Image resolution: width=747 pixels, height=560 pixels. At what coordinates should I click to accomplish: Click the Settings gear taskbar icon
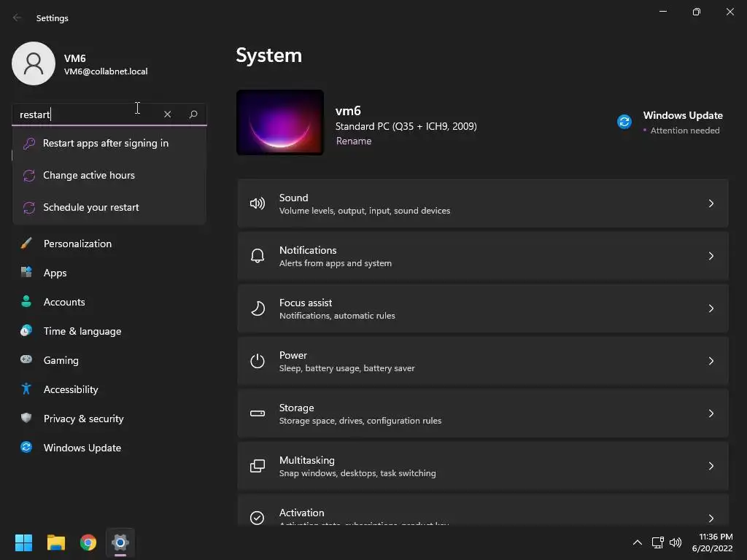tap(120, 542)
